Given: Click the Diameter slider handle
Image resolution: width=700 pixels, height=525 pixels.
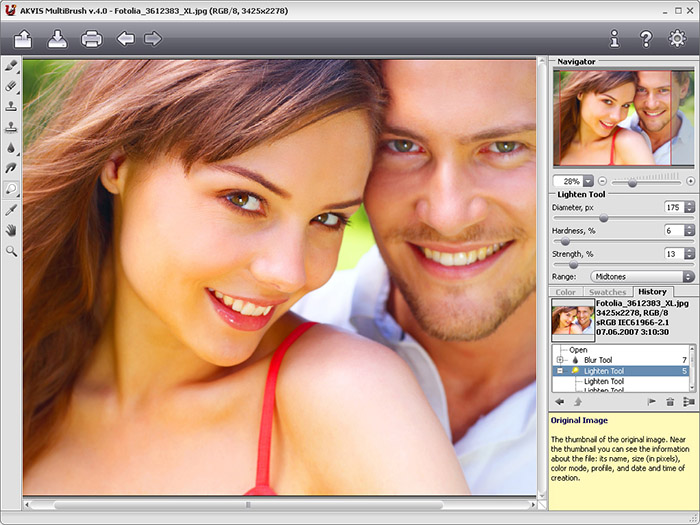Looking at the screenshot, I should [x=603, y=218].
